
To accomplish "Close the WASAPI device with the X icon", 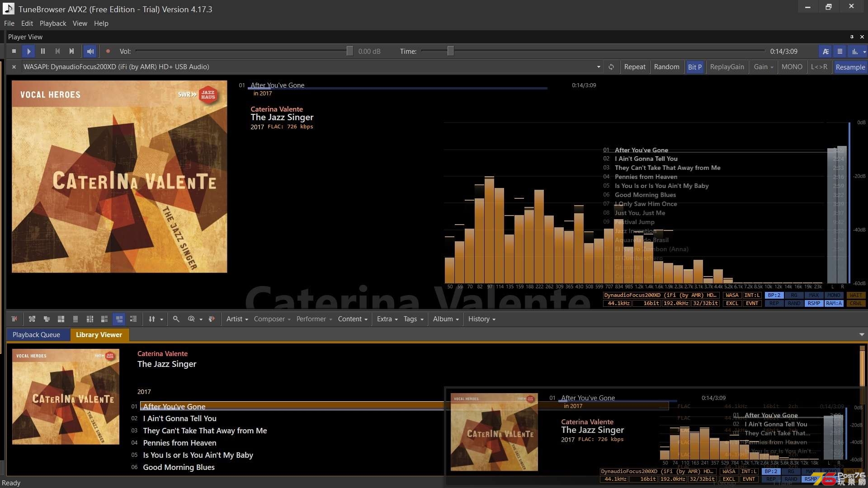I will coord(14,67).
